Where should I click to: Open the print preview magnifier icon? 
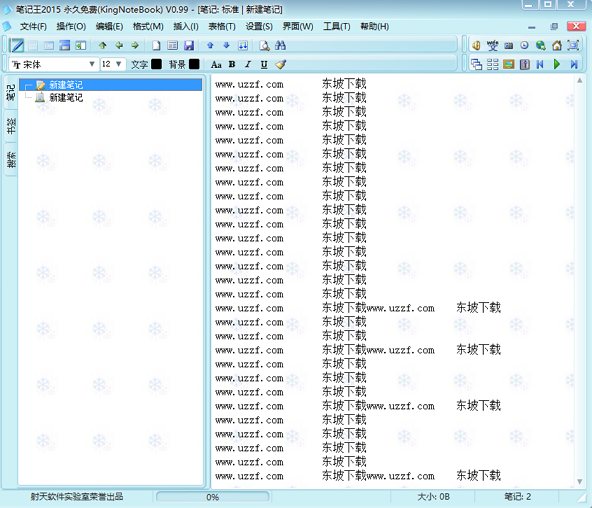coord(264,46)
